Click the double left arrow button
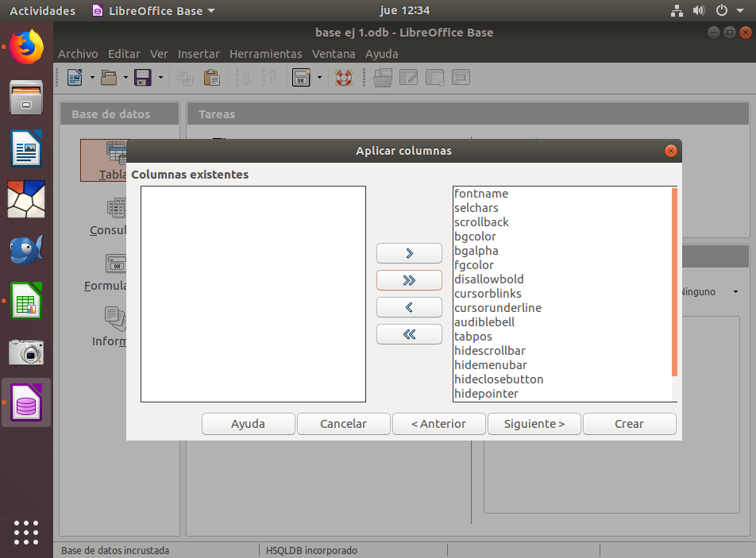Screen dimensions: 756x558 tap(409, 334)
